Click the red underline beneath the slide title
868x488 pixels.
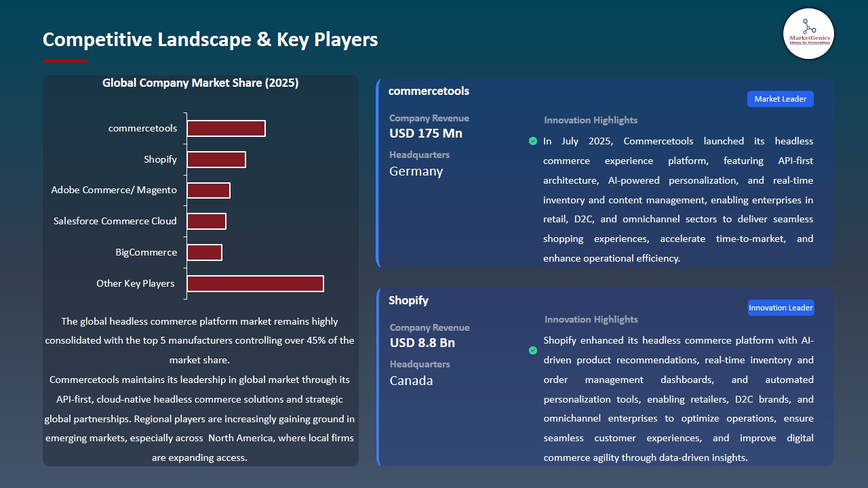tap(64, 60)
